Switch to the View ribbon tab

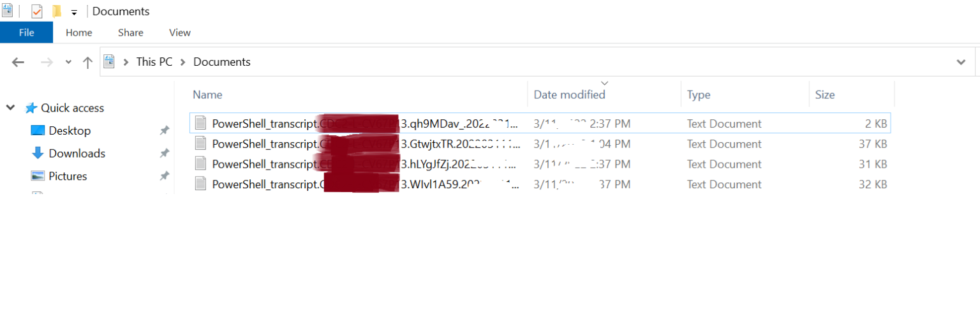coord(180,33)
